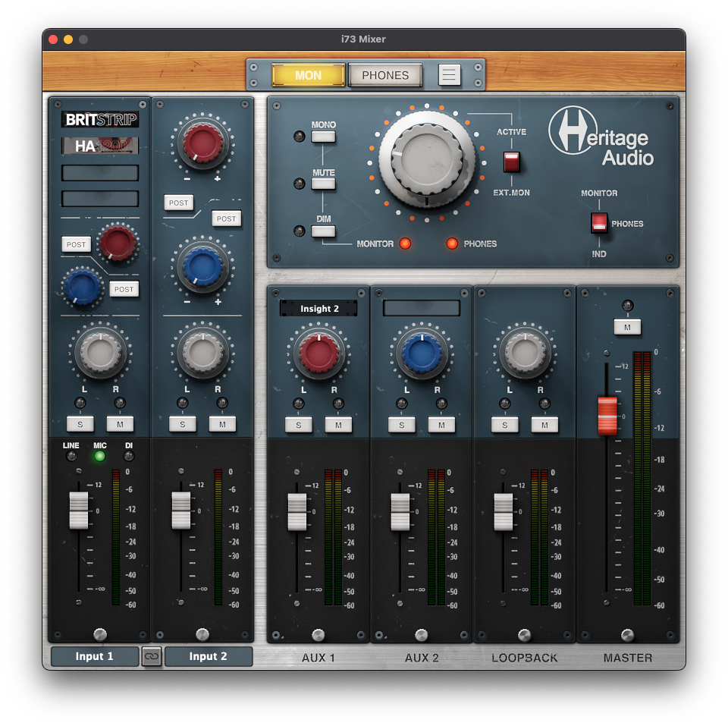This screenshot has height=726, width=728.
Task: Click the Input 2 fader handle
Action: pyautogui.click(x=181, y=511)
